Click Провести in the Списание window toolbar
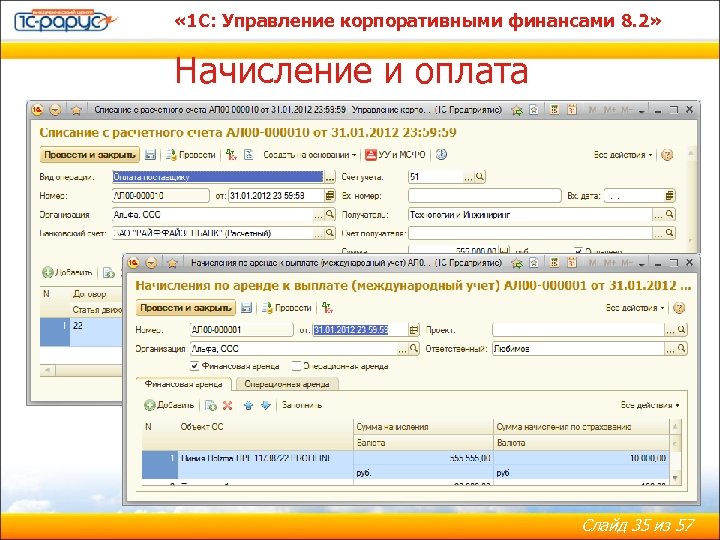Viewport: 720px width, 540px height. click(x=191, y=155)
